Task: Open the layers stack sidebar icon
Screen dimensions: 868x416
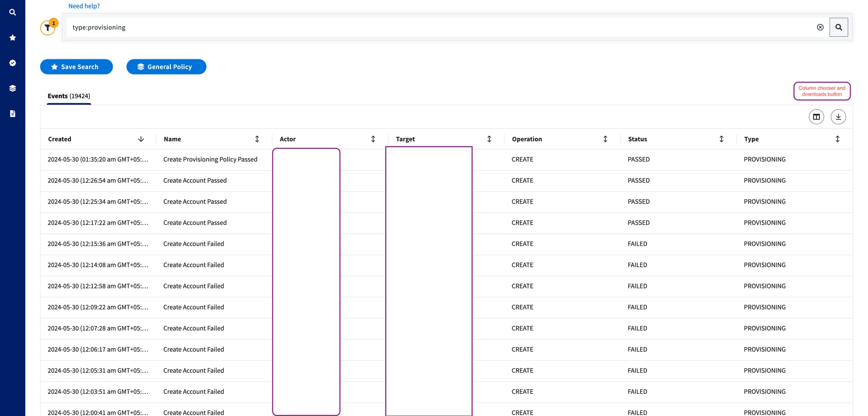Action: coord(13,88)
